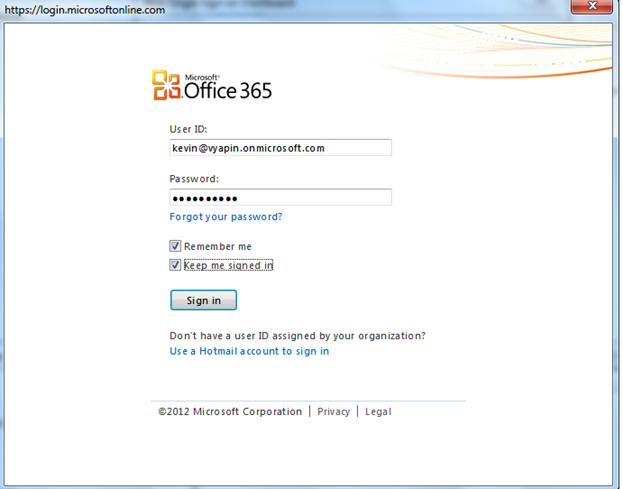
Task: Close the login window
Action: pos(592,6)
